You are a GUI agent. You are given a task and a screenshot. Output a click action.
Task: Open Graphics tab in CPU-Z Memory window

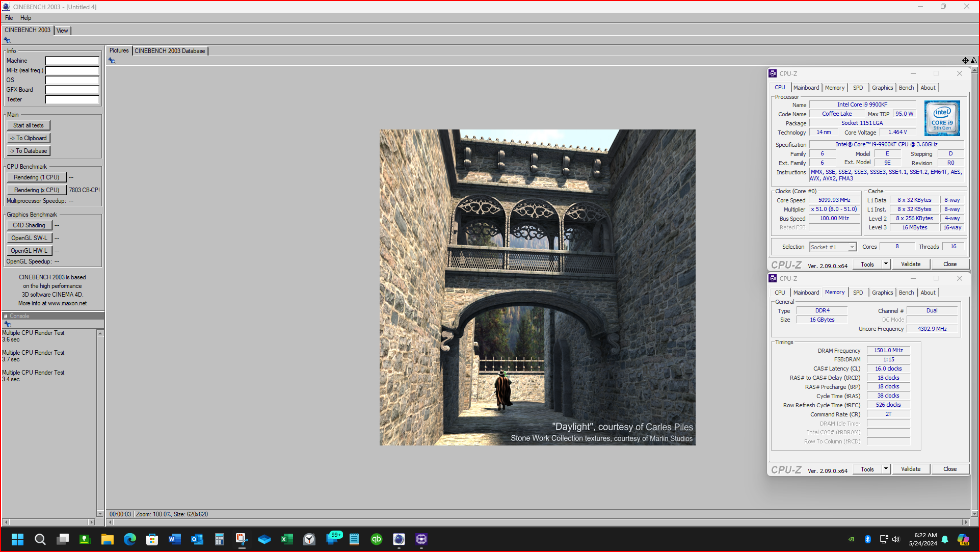pyautogui.click(x=882, y=293)
